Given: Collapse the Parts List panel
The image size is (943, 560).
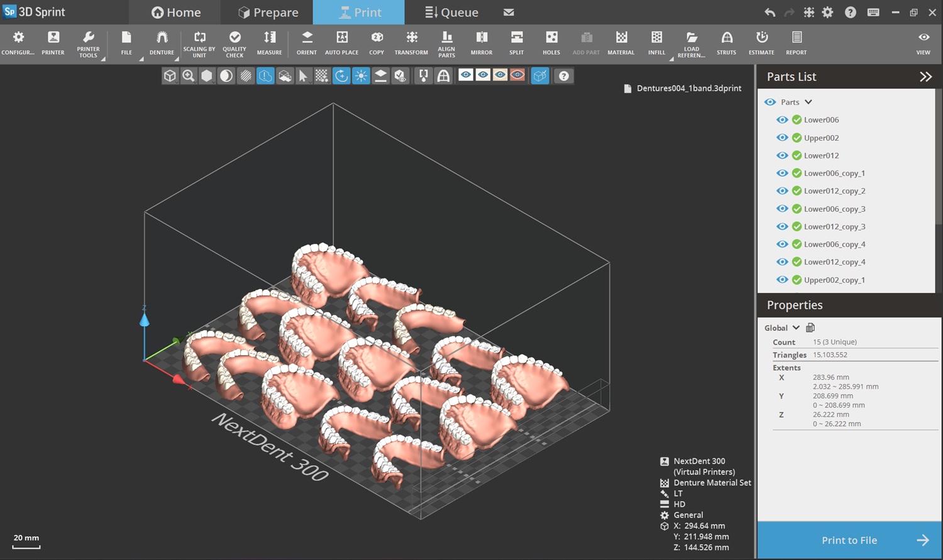Looking at the screenshot, I should 926,77.
